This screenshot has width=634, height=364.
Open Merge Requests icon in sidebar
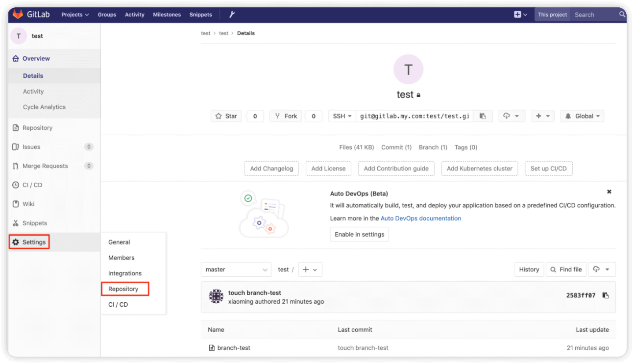[x=16, y=166]
